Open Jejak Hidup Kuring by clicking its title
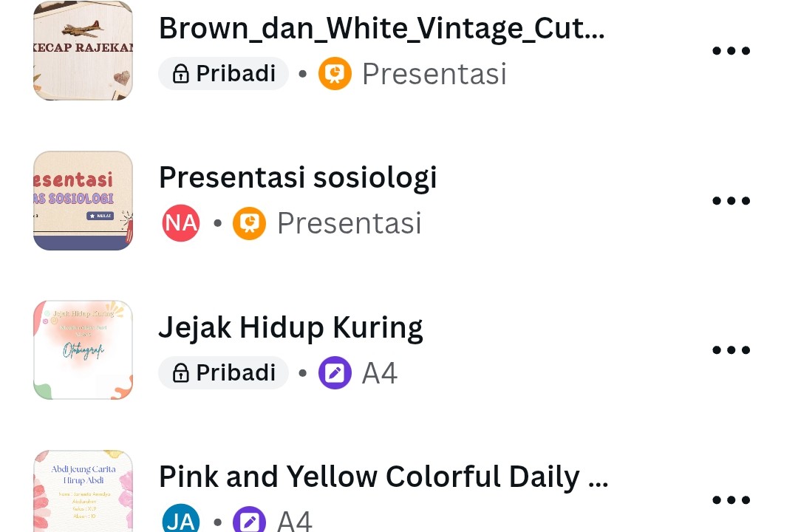The height and width of the screenshot is (532, 798). 290,327
